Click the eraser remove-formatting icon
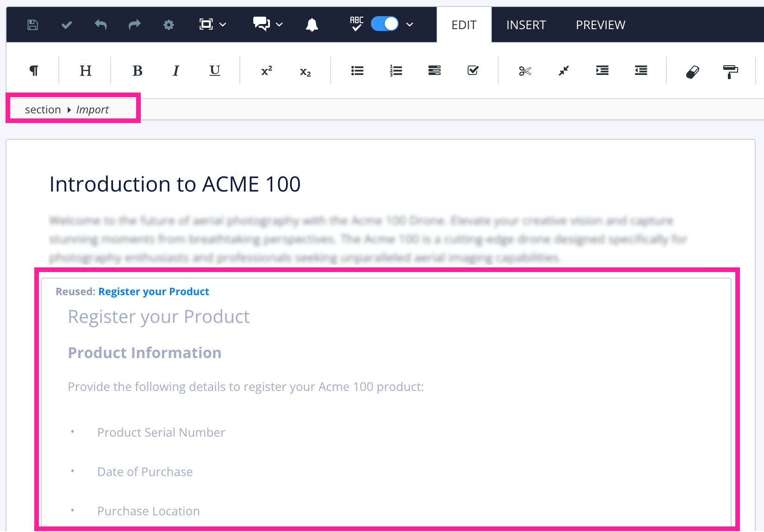This screenshot has height=532, width=764. pyautogui.click(x=692, y=71)
